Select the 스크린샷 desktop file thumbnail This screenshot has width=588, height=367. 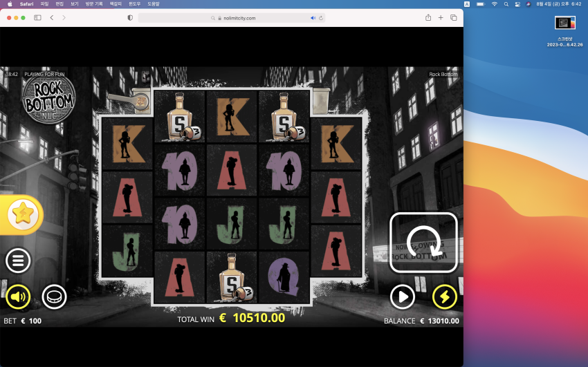564,23
